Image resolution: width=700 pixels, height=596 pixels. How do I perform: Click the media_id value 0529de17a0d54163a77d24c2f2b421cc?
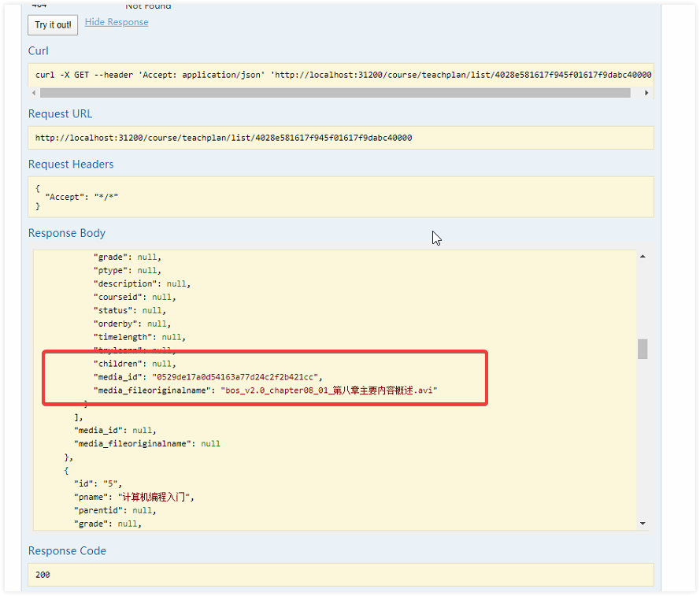pyautogui.click(x=235, y=377)
